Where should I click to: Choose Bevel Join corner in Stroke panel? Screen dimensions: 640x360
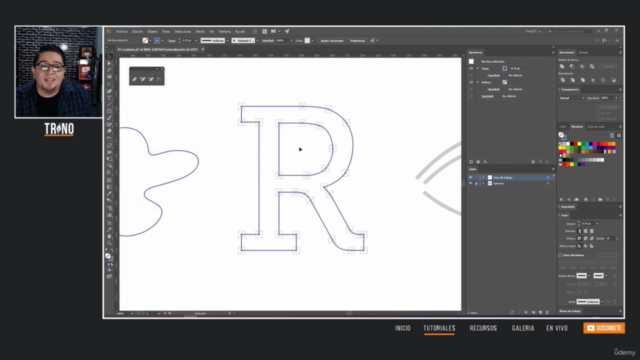coord(592,238)
